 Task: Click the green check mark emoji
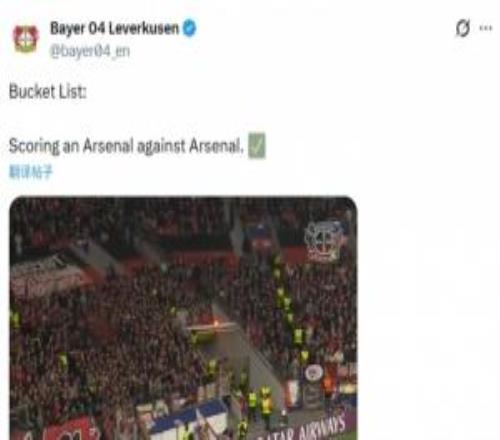click(257, 145)
